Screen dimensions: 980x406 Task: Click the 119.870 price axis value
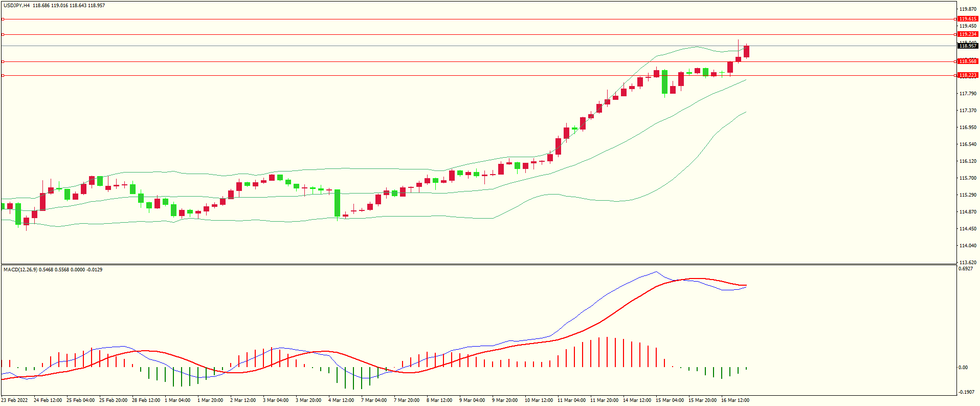968,9
